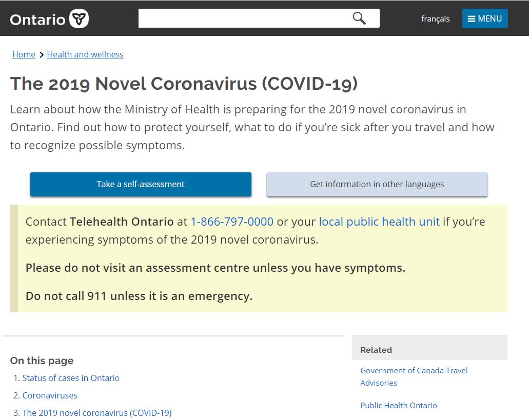
Task: Click Get information in other languages button
Action: tap(377, 184)
